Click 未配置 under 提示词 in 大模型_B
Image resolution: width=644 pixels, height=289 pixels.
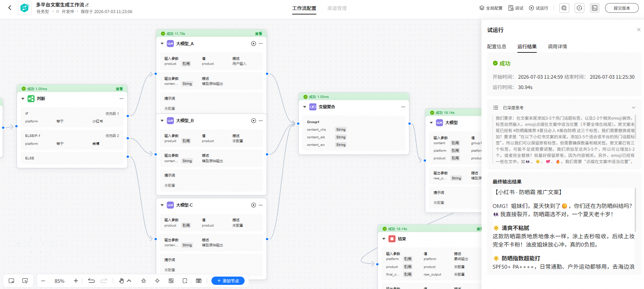[170, 186]
